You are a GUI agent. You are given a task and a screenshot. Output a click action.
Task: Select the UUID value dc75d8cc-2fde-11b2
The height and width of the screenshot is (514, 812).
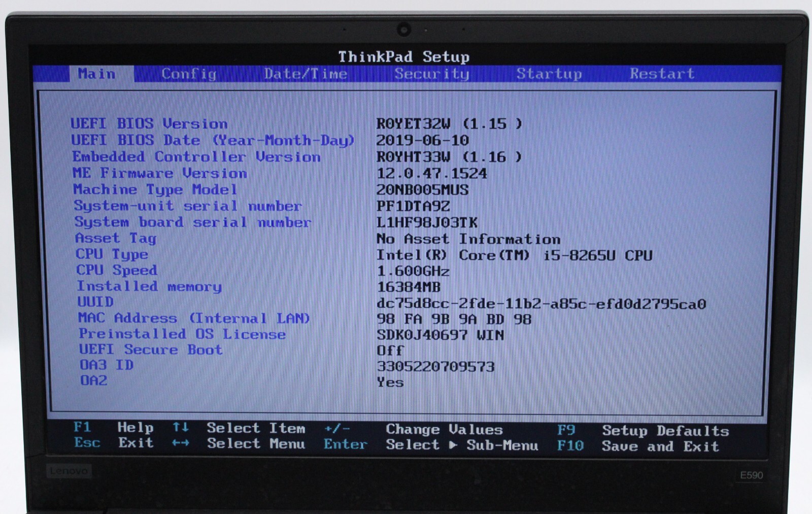click(x=541, y=304)
